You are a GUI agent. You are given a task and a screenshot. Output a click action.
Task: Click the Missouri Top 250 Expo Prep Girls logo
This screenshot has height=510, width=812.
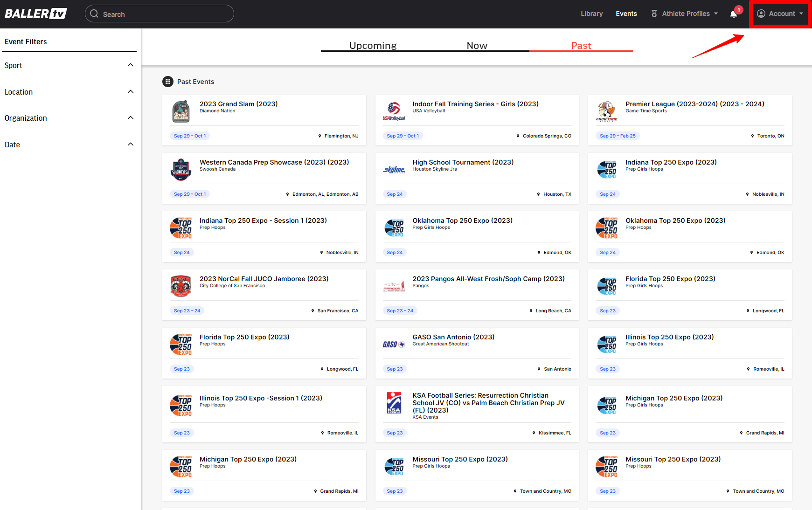tap(394, 467)
